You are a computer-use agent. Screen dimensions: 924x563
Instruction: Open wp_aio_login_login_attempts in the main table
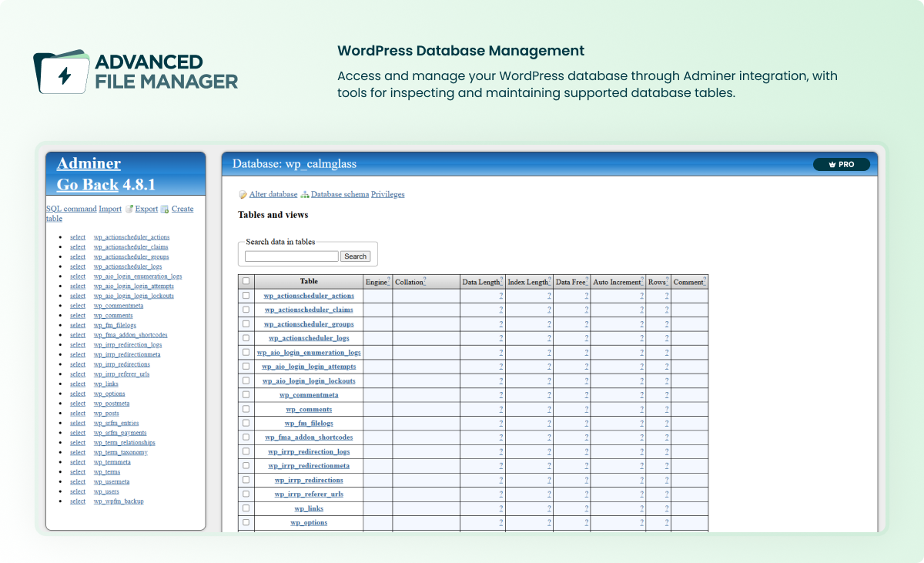(309, 367)
